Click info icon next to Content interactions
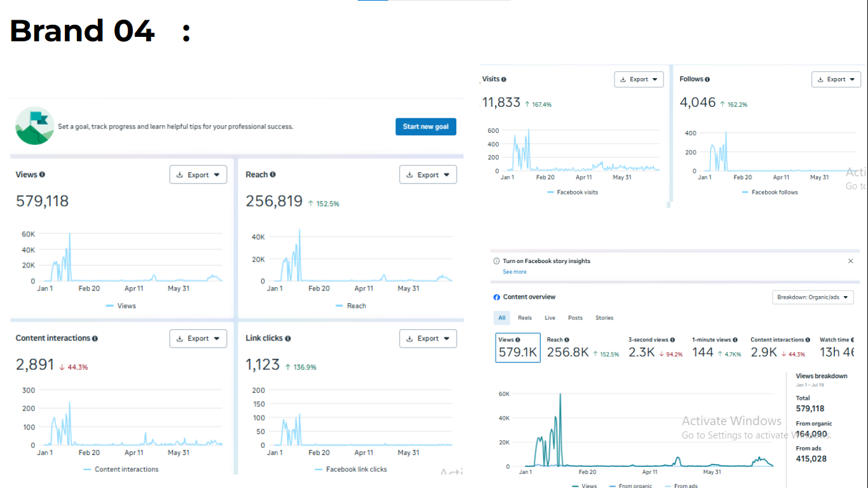Viewport: 868px width, 488px height. point(95,339)
